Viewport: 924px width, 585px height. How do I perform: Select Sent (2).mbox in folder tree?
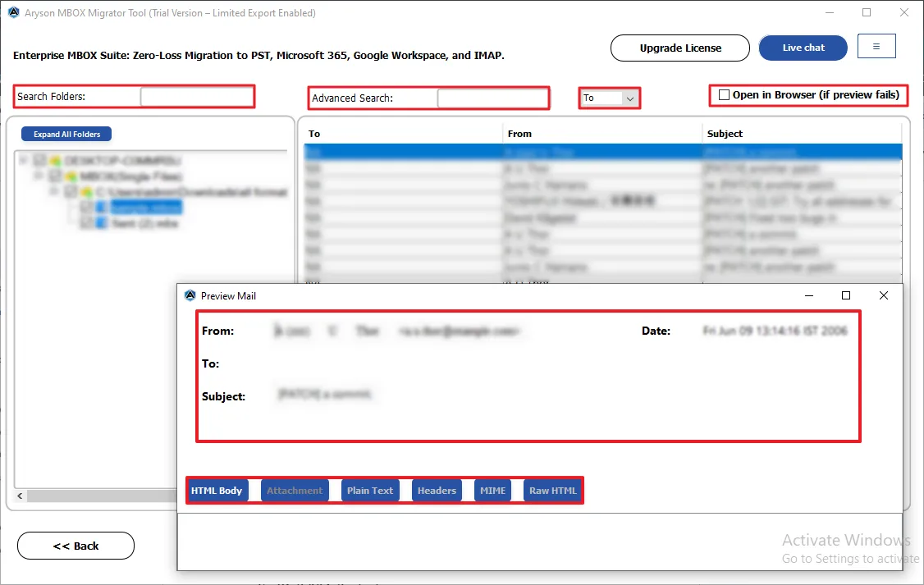(x=144, y=222)
